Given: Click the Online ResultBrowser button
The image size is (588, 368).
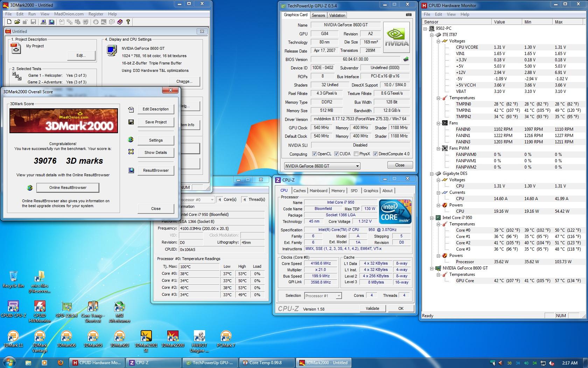Looking at the screenshot, I should pos(68,188).
